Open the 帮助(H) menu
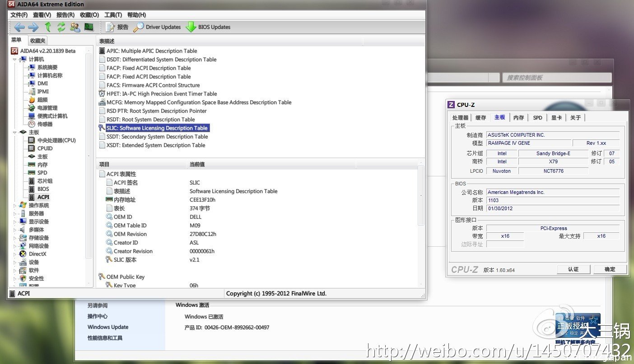This screenshot has height=364, width=634. [136, 15]
